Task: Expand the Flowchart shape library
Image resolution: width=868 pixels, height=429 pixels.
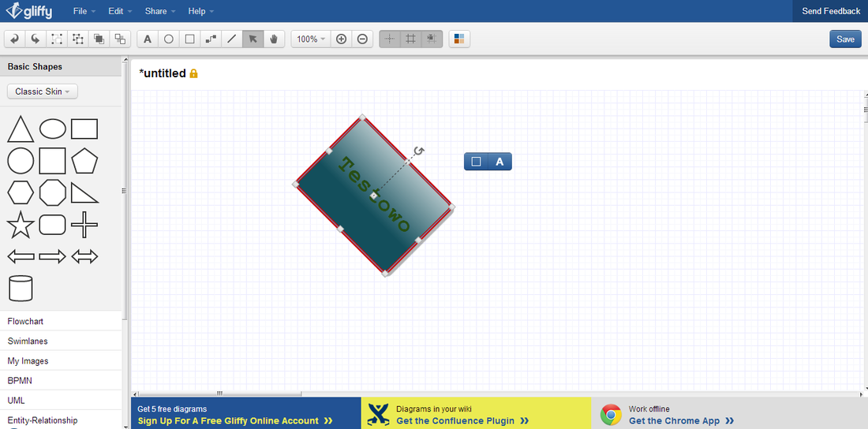Action: (x=61, y=321)
